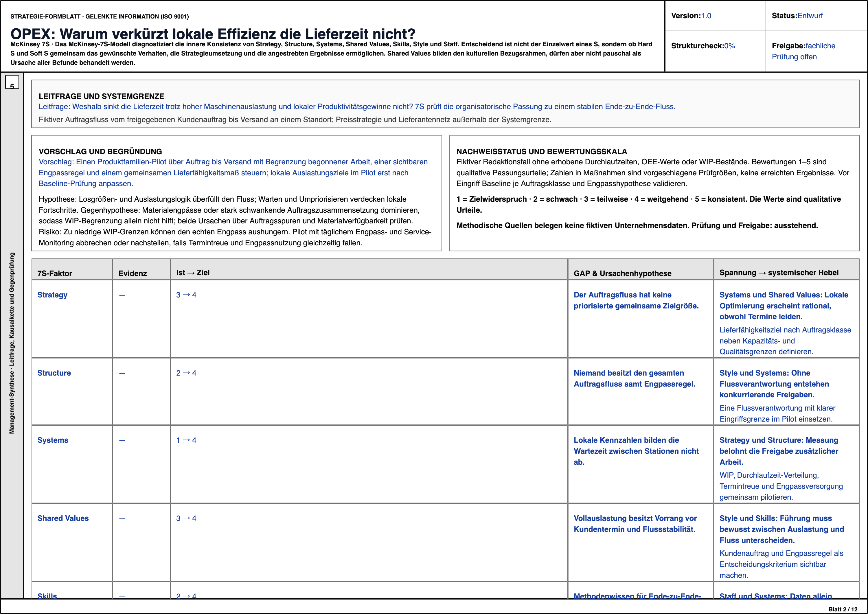Select the 'LEITFRAGE UND SYSTEMGRENZE' heading
868x614 pixels.
[x=101, y=96]
